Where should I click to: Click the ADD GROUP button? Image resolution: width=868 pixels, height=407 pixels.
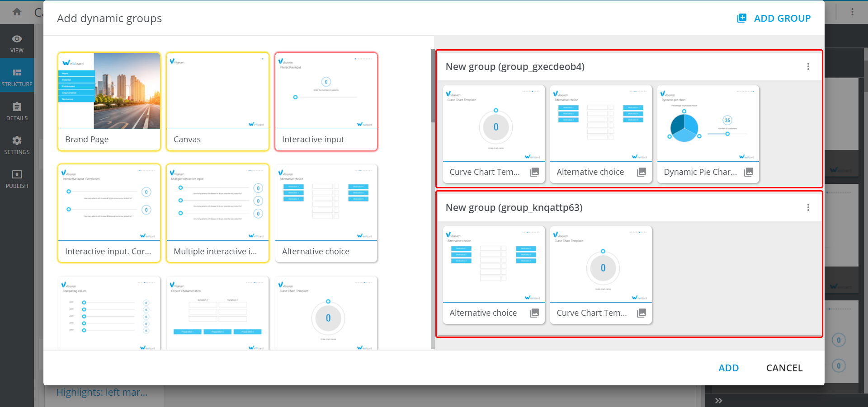point(774,19)
